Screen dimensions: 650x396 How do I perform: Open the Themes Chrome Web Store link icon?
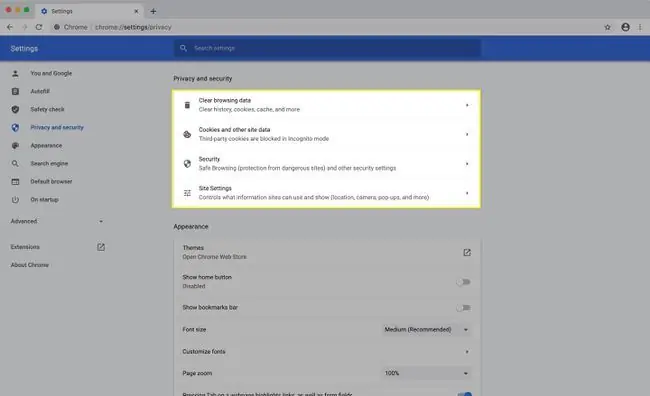coord(467,253)
